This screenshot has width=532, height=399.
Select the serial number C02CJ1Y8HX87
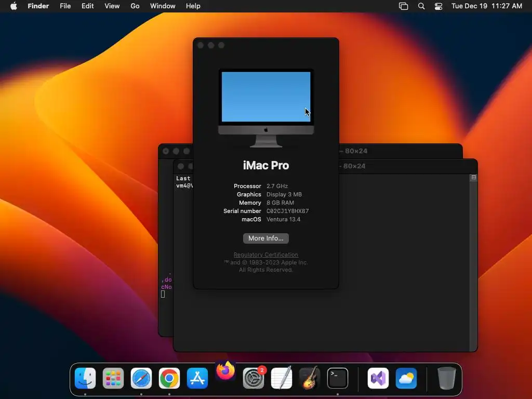(x=288, y=211)
